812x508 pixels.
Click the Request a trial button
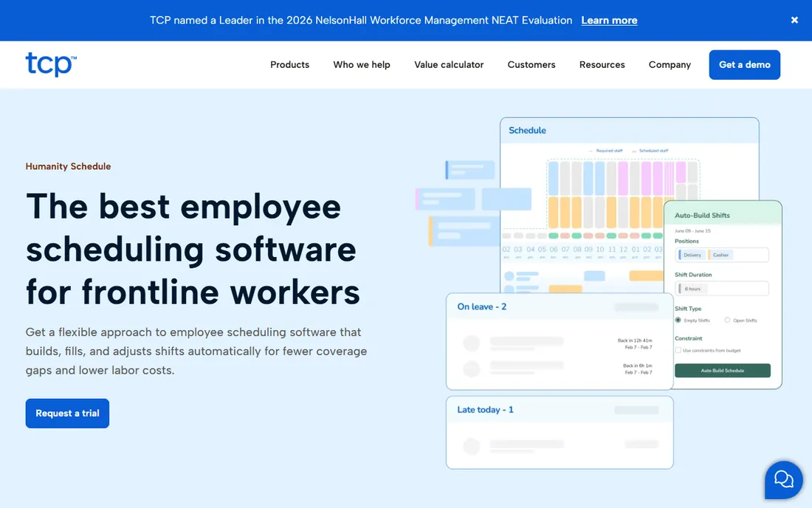click(x=67, y=413)
